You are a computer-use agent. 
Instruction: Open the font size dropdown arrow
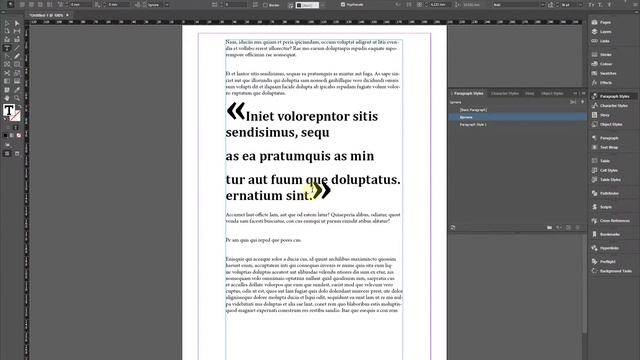point(580,4)
